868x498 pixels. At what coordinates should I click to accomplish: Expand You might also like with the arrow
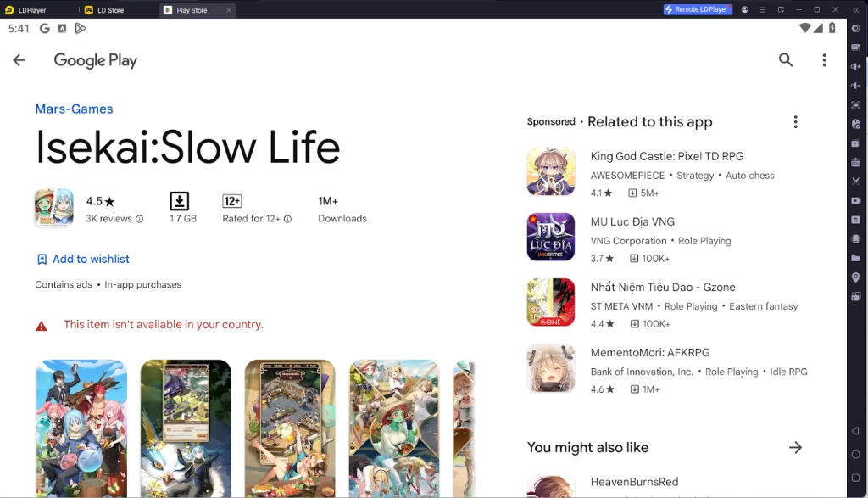click(795, 448)
